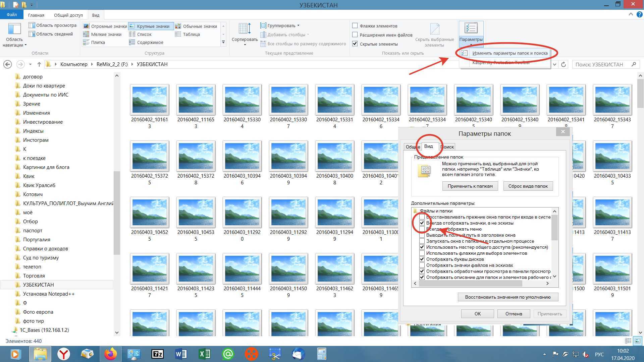This screenshot has width=644, height=362.
Task: Open the Группировать dropdown
Action: coord(280,25)
